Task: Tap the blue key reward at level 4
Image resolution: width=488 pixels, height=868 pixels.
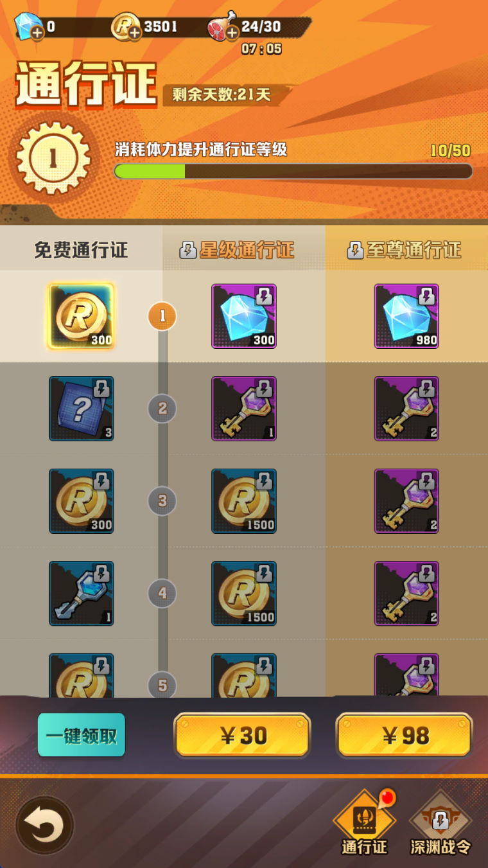Action: [81, 593]
